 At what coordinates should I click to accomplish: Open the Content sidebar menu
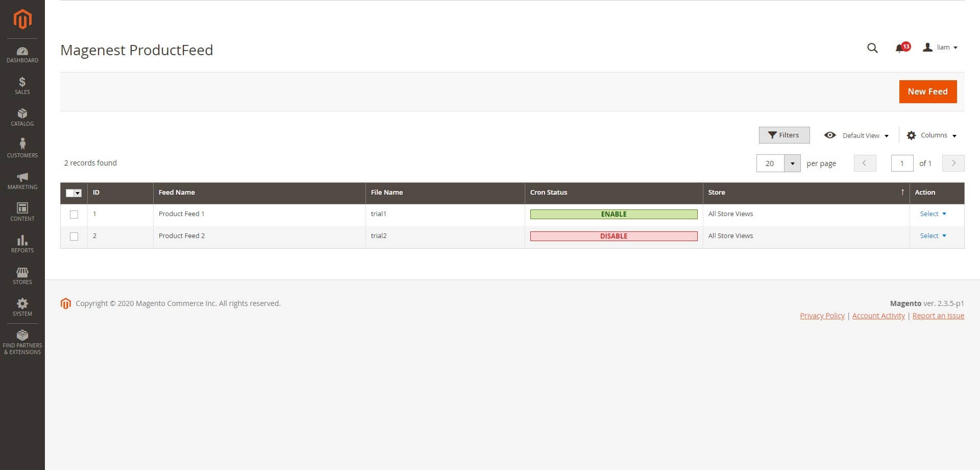(x=22, y=213)
